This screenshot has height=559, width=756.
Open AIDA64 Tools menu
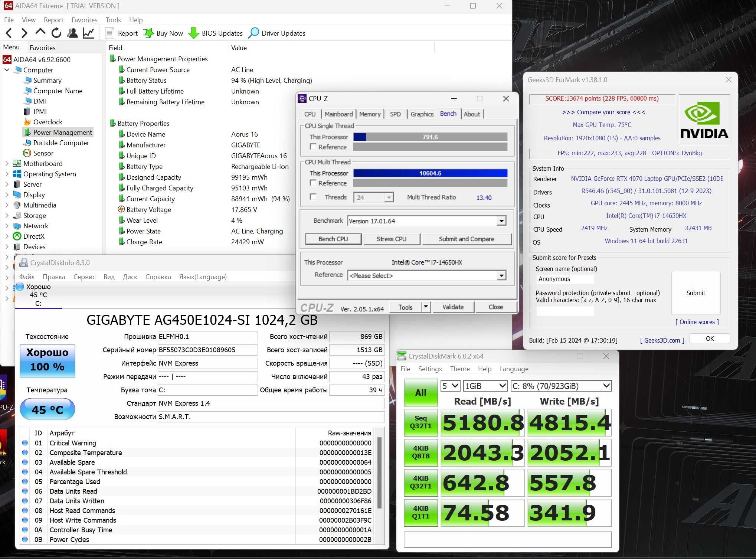(x=113, y=20)
